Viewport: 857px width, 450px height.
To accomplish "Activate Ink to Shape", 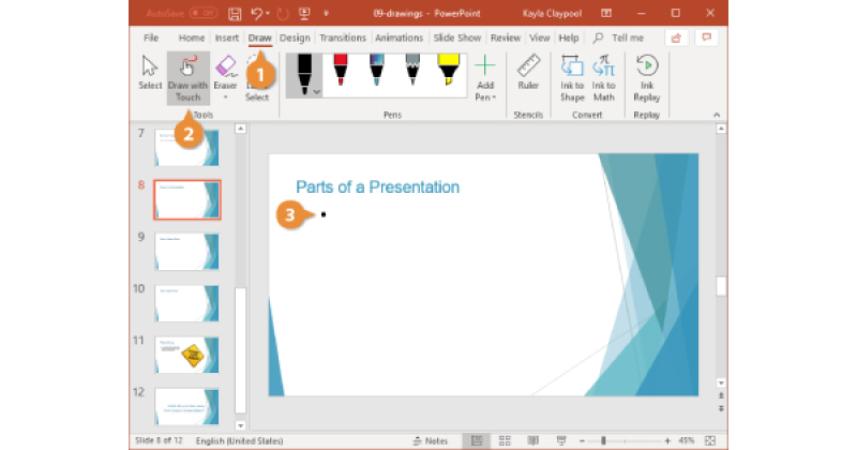I will pyautogui.click(x=572, y=78).
